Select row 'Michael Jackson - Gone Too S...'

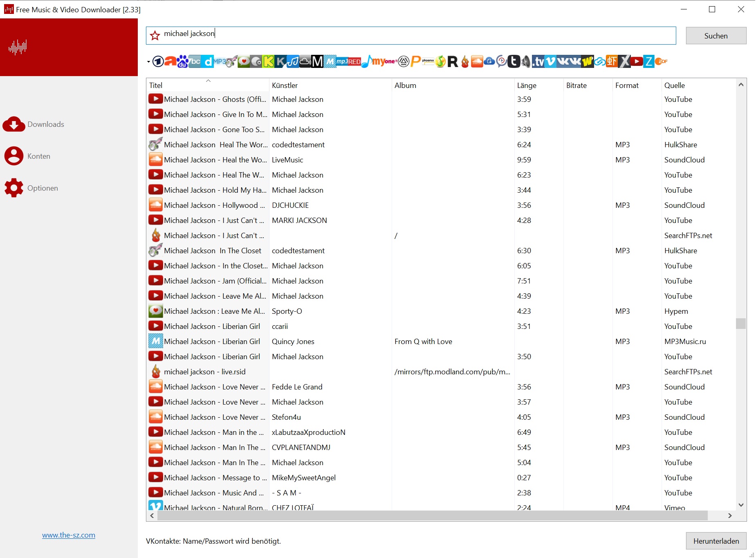coord(441,129)
